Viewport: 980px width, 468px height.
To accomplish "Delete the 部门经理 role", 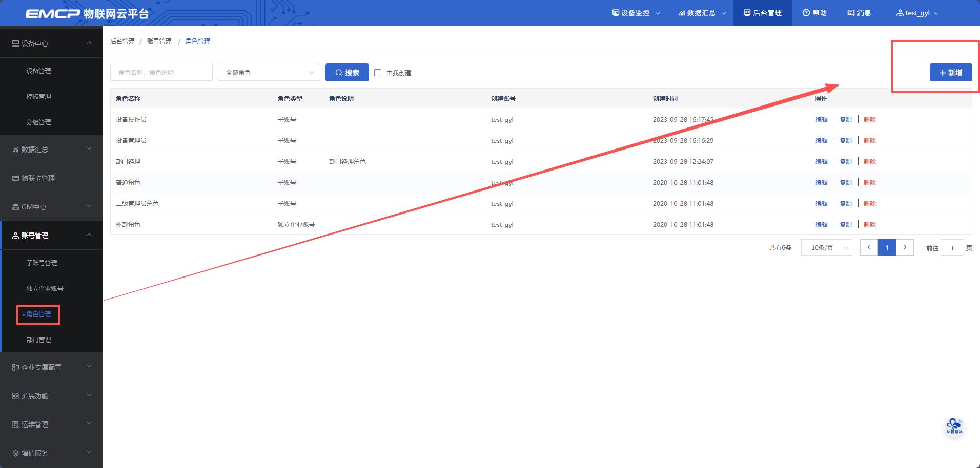I will (870, 162).
